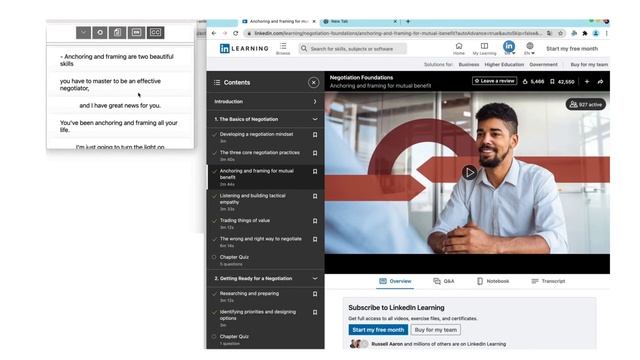
Task: Click caption line 'and I have great news for you.'
Action: pos(120,106)
